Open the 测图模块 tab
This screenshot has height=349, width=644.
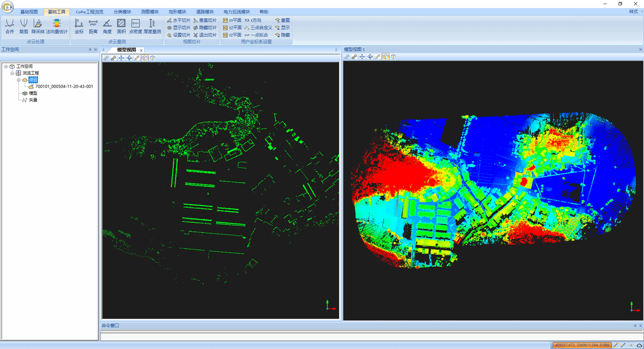pos(150,12)
